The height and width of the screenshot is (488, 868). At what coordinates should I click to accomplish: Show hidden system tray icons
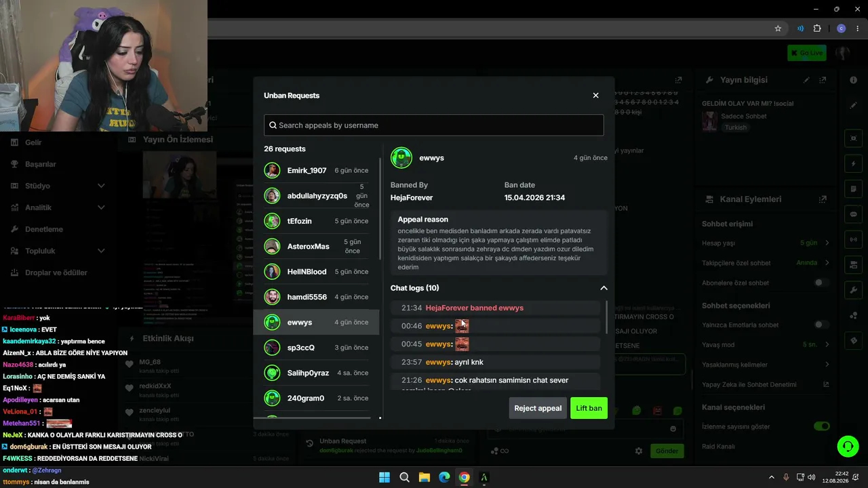point(771,477)
